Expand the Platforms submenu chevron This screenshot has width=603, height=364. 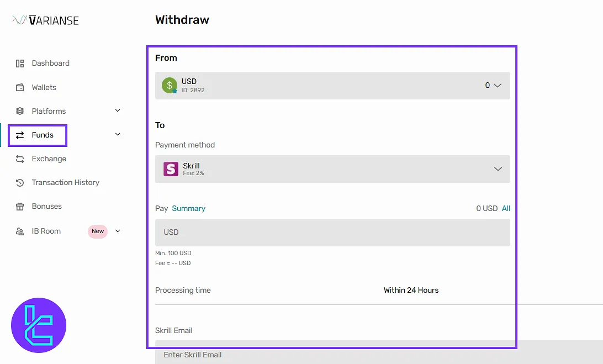point(118,110)
